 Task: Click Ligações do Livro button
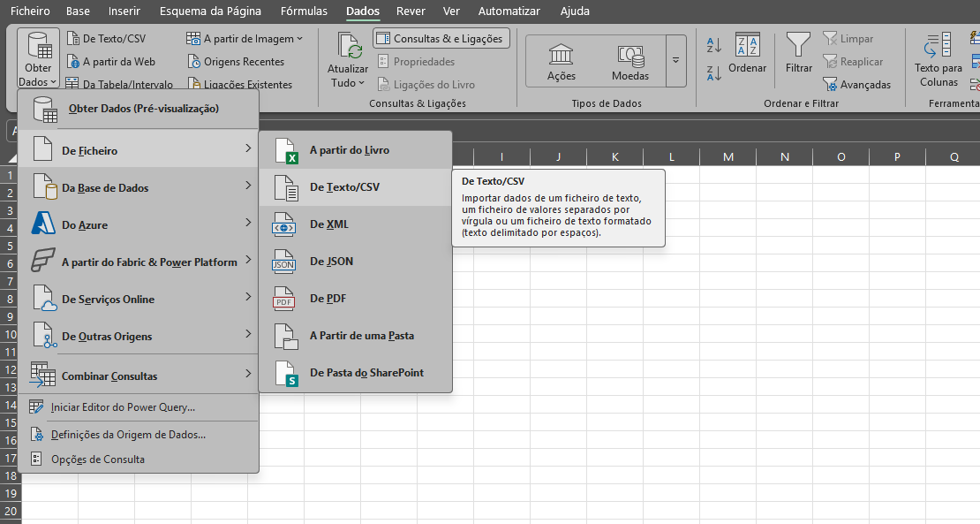[x=426, y=85]
